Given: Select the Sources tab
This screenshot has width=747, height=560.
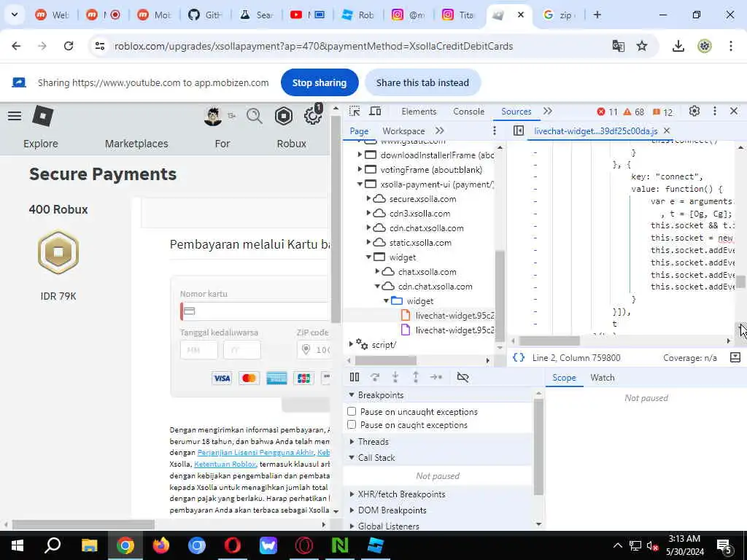Looking at the screenshot, I should pyautogui.click(x=516, y=112).
